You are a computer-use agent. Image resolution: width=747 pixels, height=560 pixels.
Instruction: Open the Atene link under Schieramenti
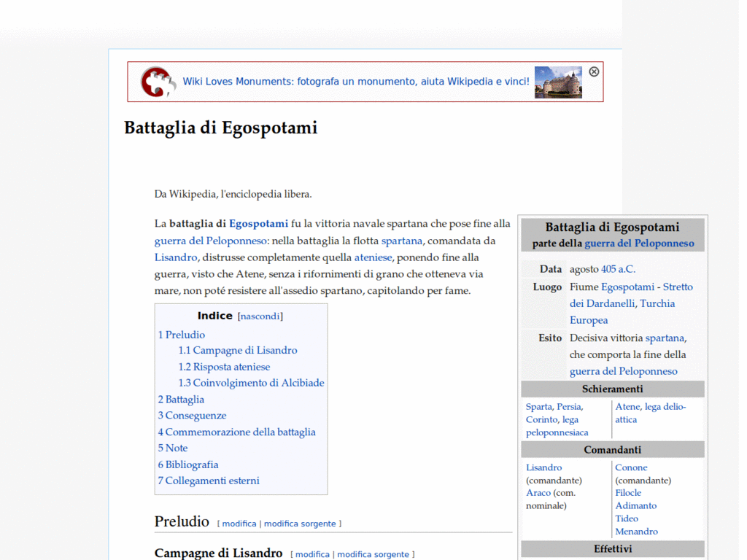(627, 407)
